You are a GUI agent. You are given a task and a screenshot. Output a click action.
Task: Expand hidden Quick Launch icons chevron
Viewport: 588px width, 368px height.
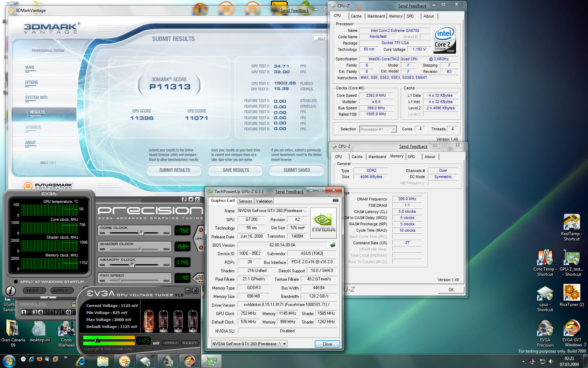pyautogui.click(x=65, y=358)
